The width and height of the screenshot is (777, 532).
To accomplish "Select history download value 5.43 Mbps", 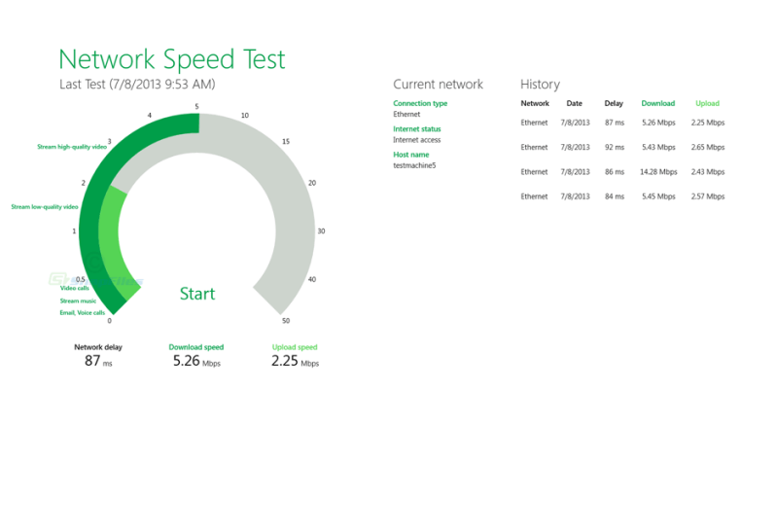I will (658, 147).
